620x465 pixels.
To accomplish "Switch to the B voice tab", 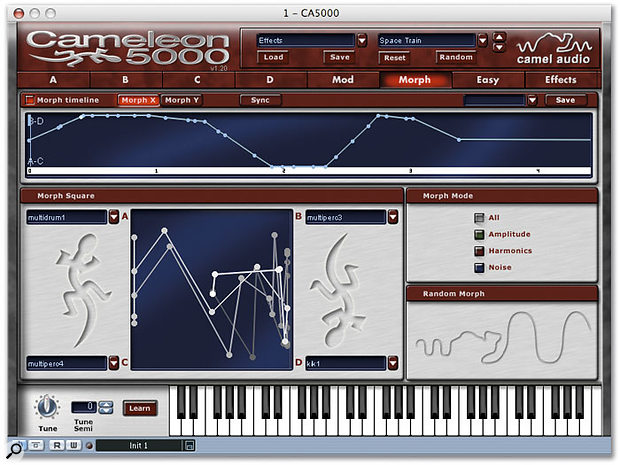I will point(125,80).
